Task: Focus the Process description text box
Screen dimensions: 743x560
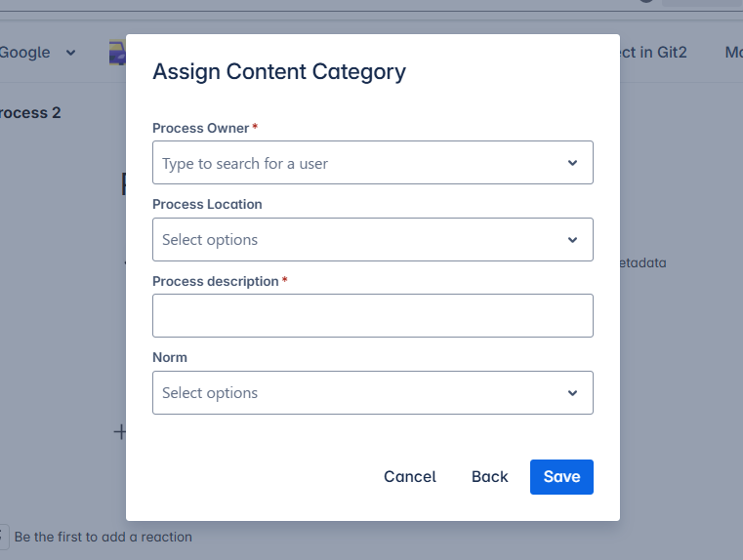Action: pyautogui.click(x=372, y=316)
